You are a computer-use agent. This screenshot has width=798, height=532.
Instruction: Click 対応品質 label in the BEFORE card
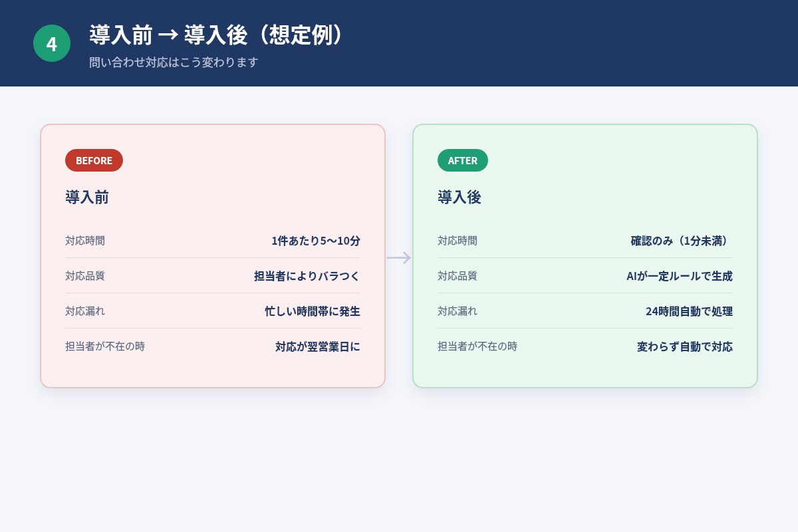click(x=85, y=275)
